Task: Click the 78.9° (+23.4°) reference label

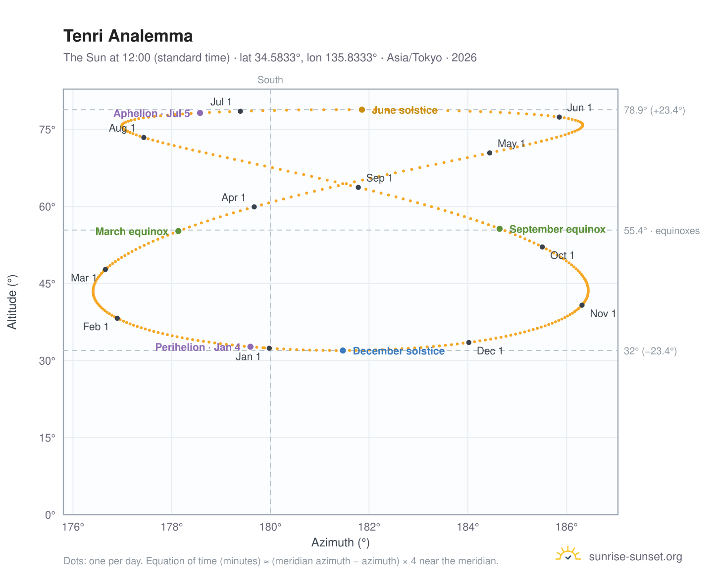Action: pos(655,110)
